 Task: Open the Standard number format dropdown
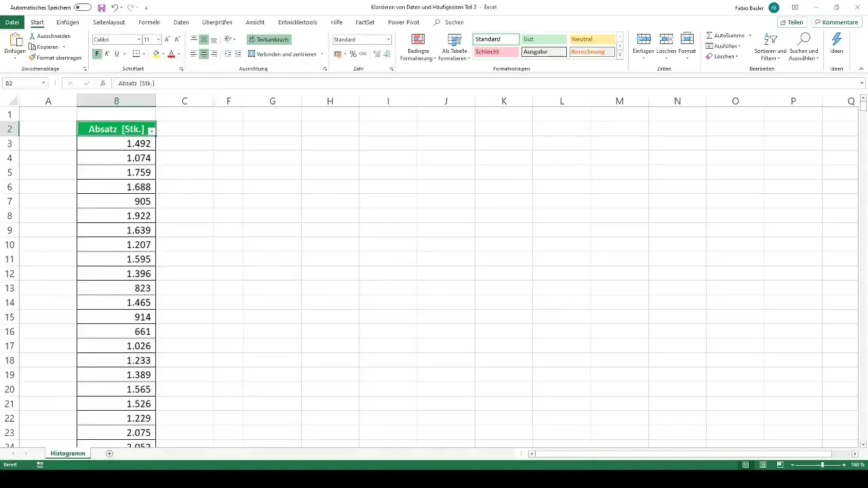click(x=388, y=40)
